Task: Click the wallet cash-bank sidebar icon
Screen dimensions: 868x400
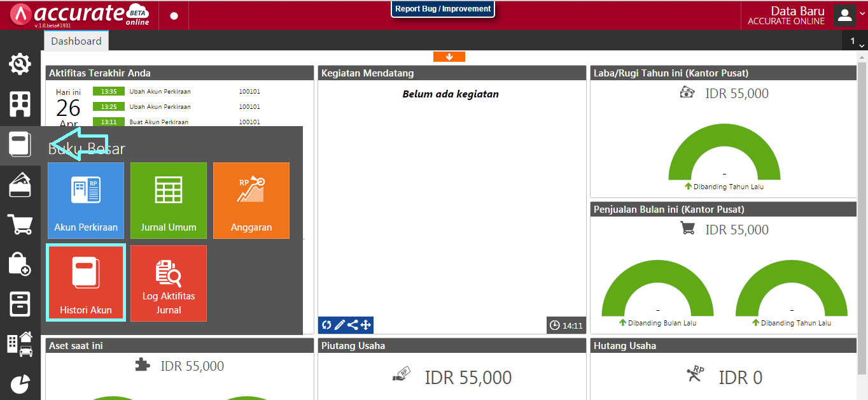Action: [x=20, y=185]
